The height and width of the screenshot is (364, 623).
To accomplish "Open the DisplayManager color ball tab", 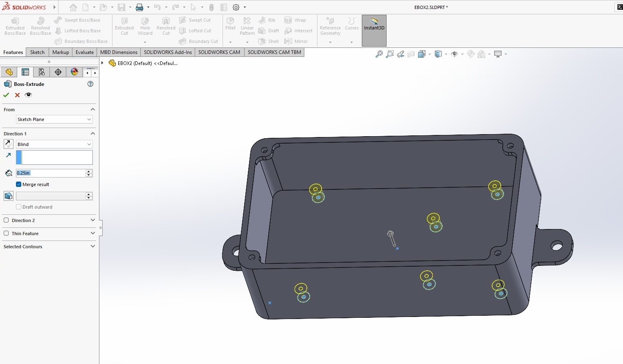I will [x=74, y=72].
